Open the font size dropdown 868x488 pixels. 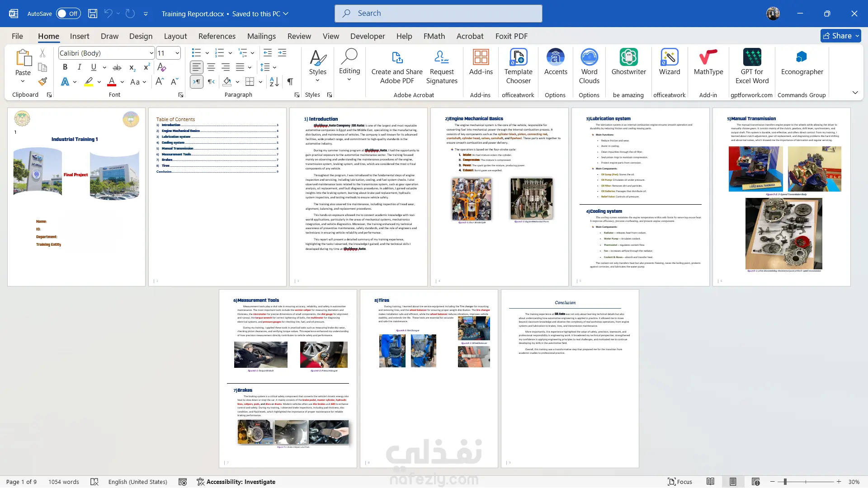coord(177,53)
